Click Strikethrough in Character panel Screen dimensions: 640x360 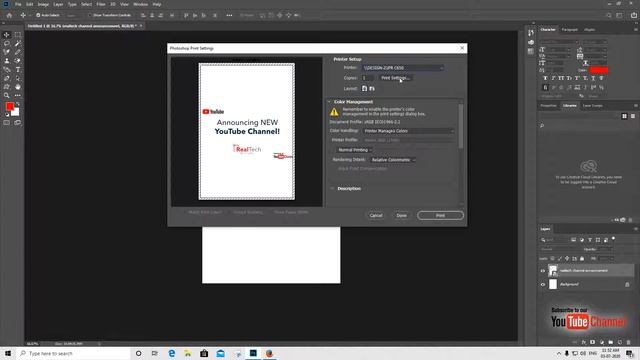[x=601, y=78]
